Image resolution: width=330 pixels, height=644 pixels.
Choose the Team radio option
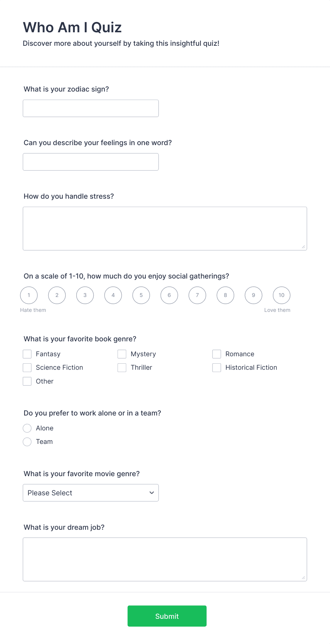(x=27, y=442)
